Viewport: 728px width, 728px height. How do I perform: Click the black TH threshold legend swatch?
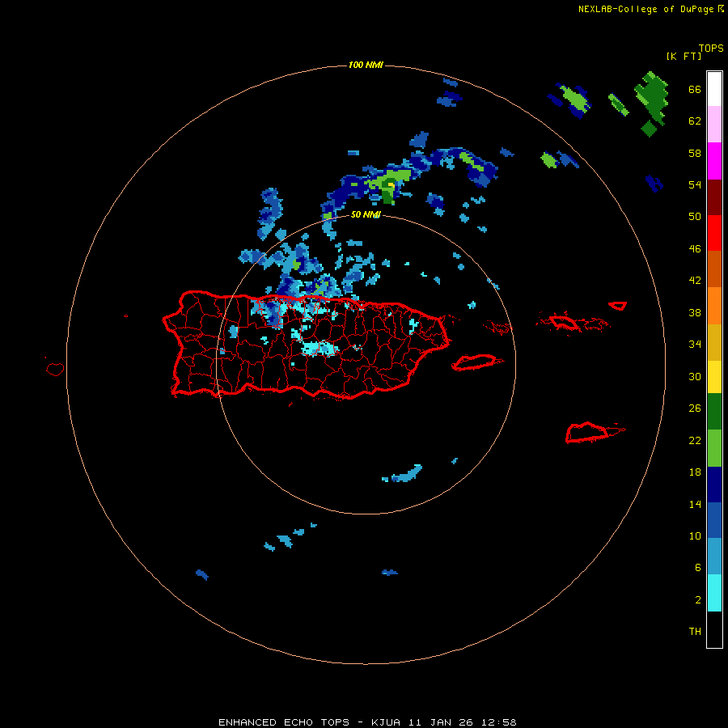pyautogui.click(x=714, y=629)
